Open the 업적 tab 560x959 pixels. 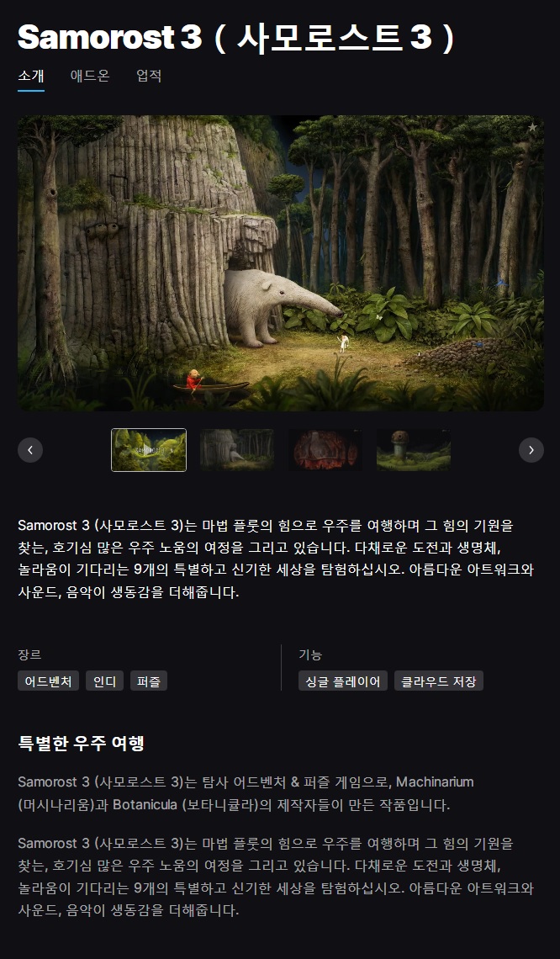pos(149,76)
